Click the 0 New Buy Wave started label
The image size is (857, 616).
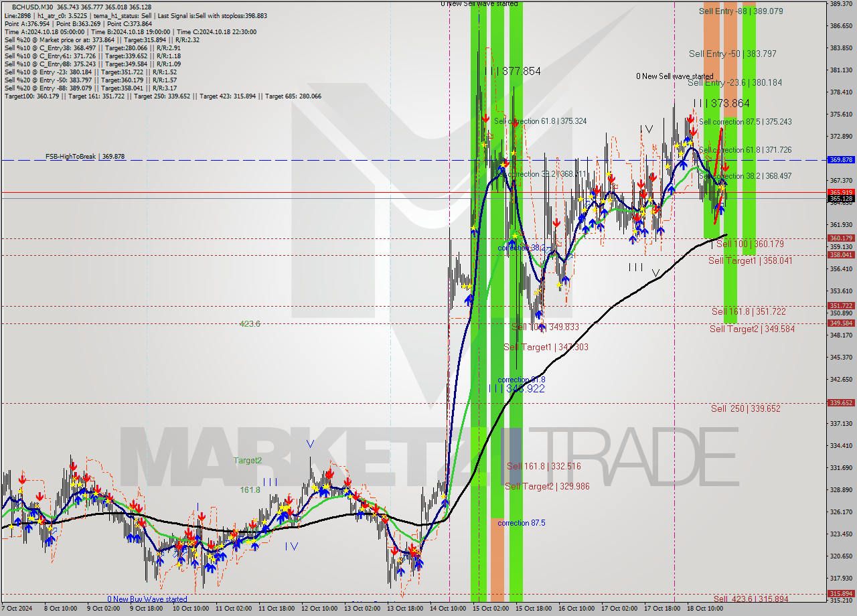[x=147, y=599]
